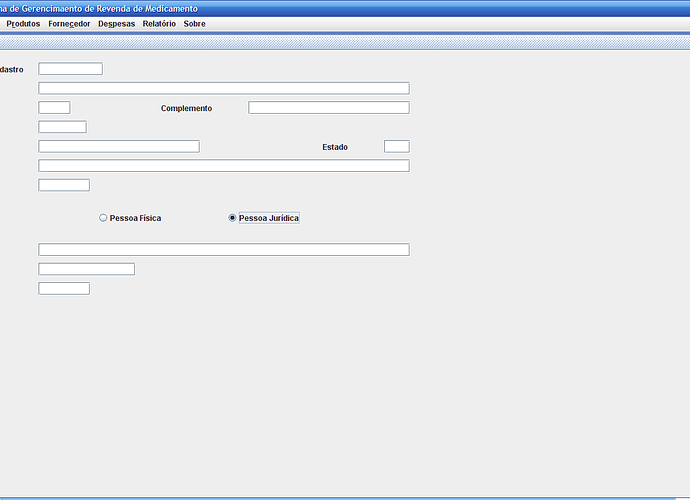This screenshot has height=500, width=690.
Task: Click the medium-width field in the Estado row
Action: point(119,146)
